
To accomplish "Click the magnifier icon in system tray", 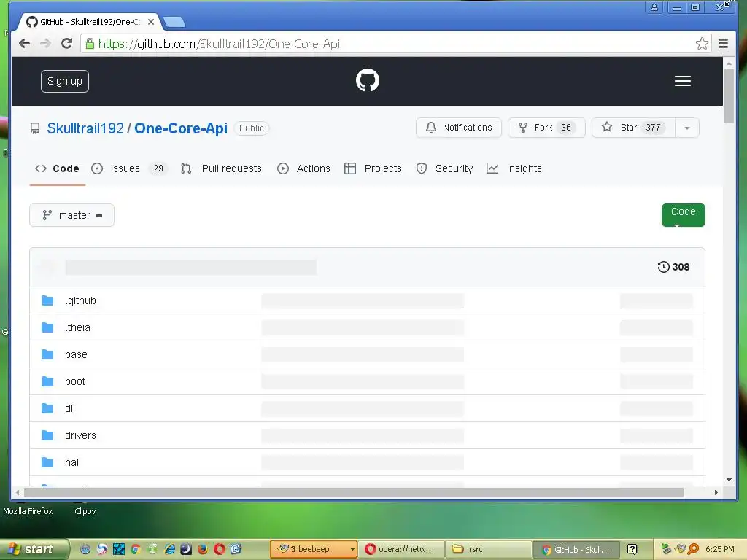I will [693, 549].
